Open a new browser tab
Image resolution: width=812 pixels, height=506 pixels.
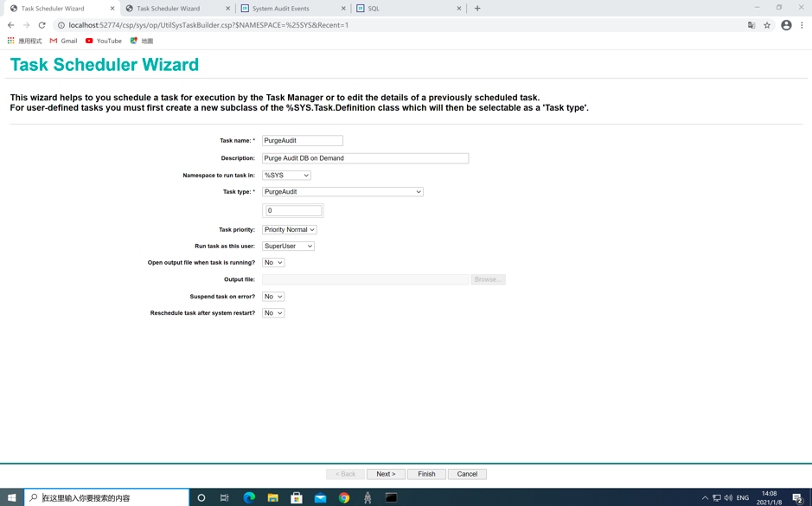[477, 9]
